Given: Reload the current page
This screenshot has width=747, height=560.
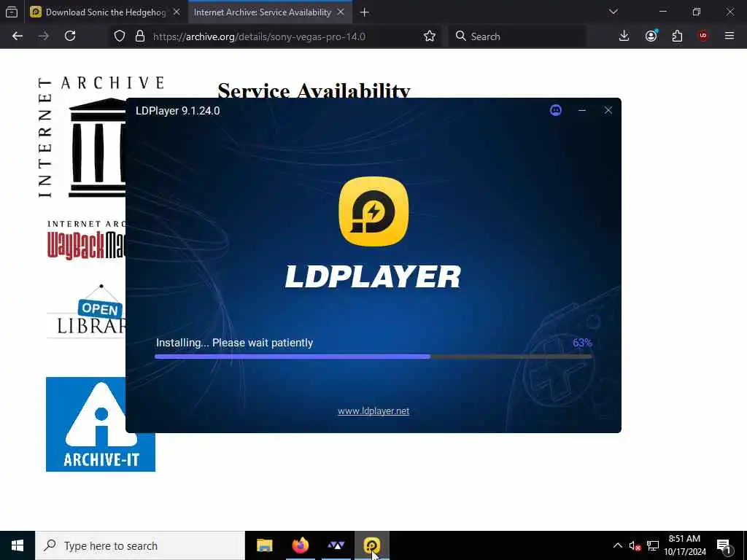Looking at the screenshot, I should [x=70, y=36].
